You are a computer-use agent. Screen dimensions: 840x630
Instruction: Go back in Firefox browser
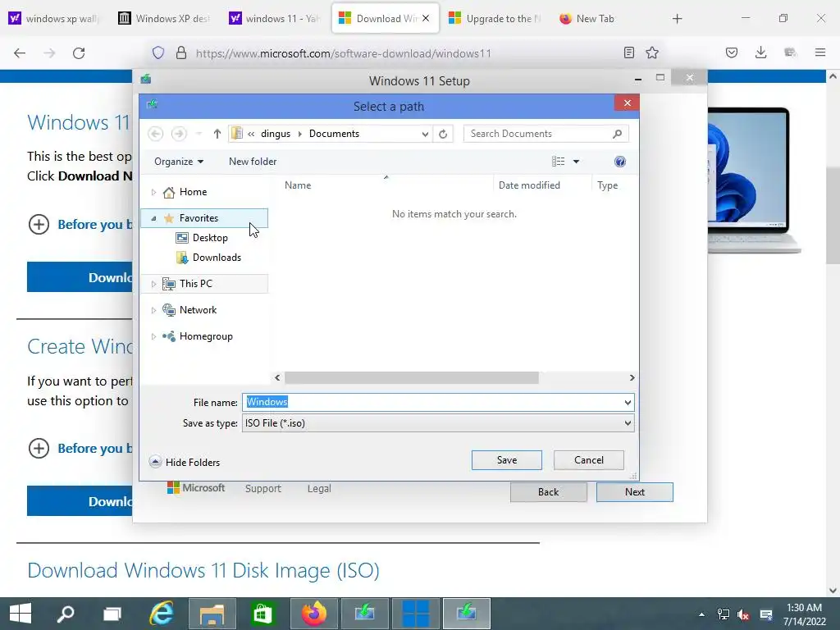tap(20, 53)
